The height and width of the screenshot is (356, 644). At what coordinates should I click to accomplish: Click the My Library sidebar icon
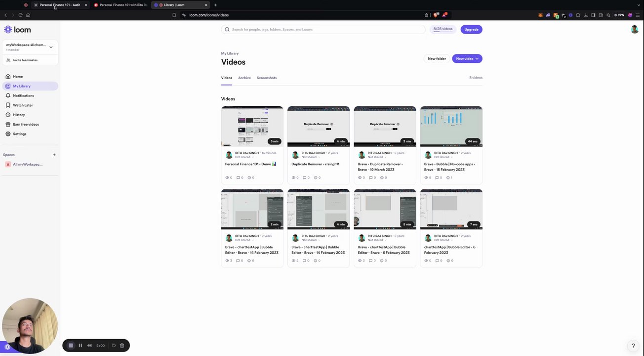(8, 86)
